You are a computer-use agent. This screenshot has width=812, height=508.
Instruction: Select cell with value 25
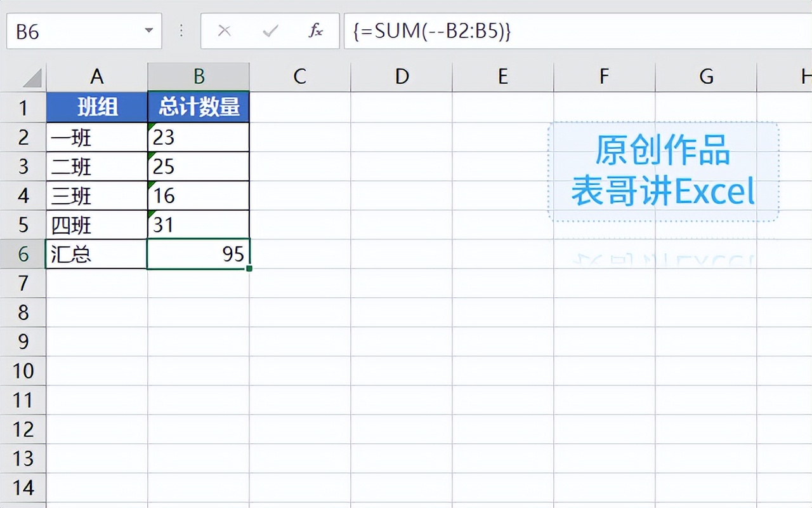[x=199, y=166]
